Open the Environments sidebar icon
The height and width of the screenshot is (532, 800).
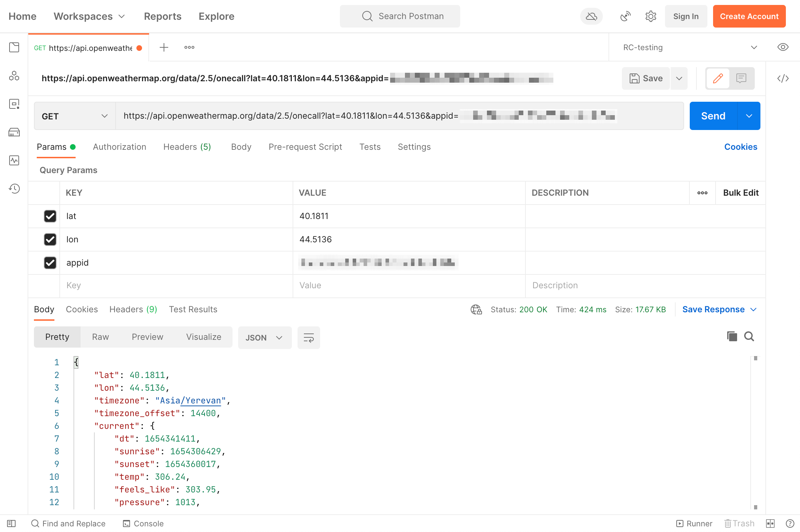pos(14,104)
